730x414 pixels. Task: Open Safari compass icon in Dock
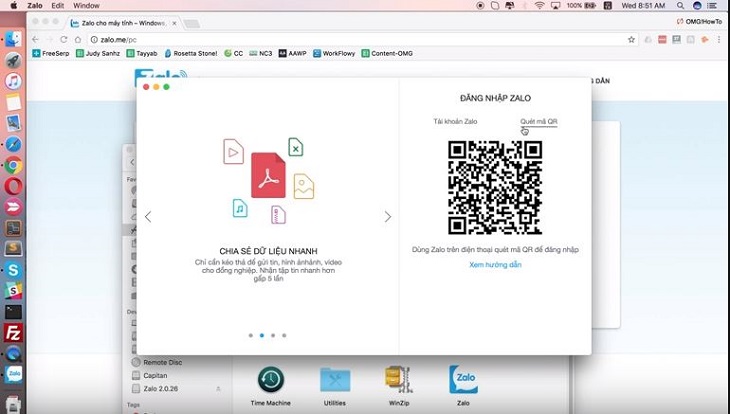coord(13,144)
